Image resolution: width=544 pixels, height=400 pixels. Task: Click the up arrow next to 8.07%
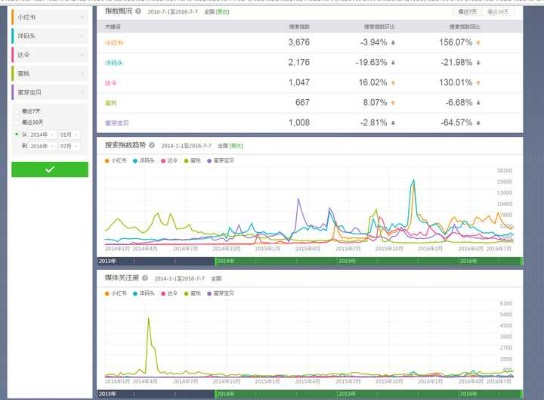[393, 103]
